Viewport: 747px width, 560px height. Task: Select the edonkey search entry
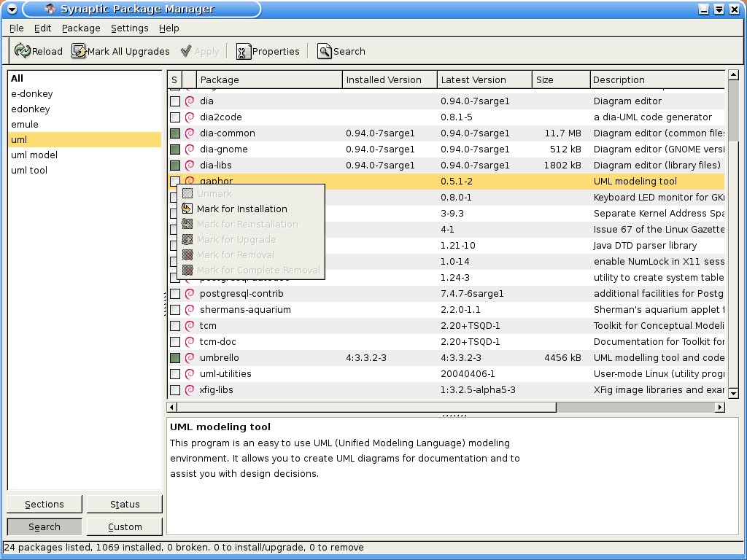pos(85,109)
